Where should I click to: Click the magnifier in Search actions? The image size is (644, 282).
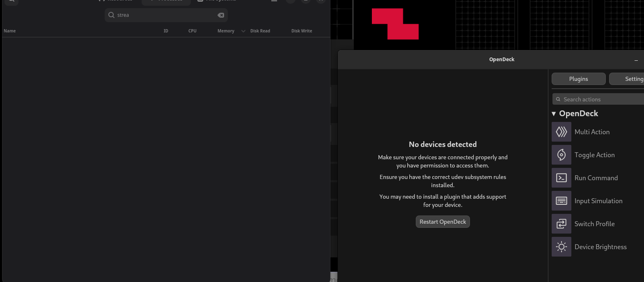pyautogui.click(x=558, y=99)
